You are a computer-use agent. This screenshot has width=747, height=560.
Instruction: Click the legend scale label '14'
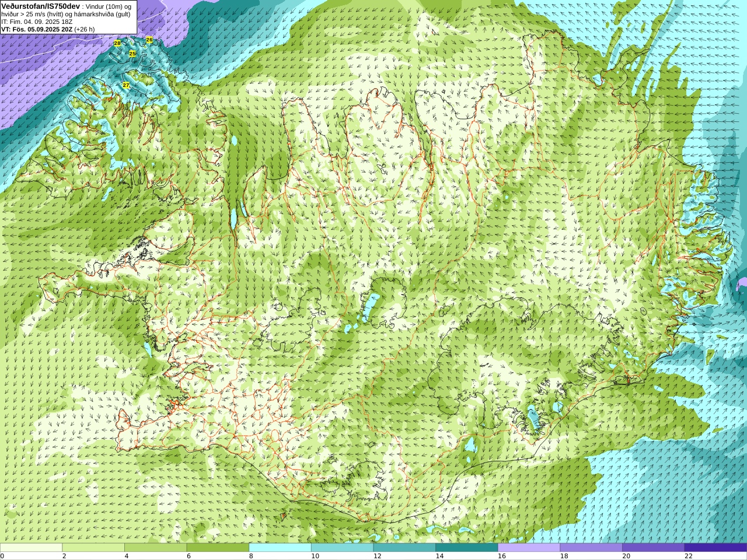(439, 556)
